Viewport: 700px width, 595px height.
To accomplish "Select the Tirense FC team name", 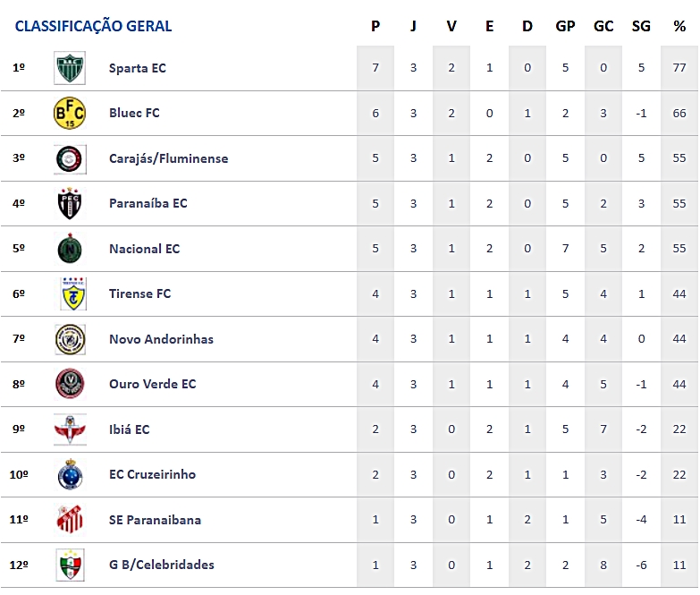I will click(x=139, y=293).
